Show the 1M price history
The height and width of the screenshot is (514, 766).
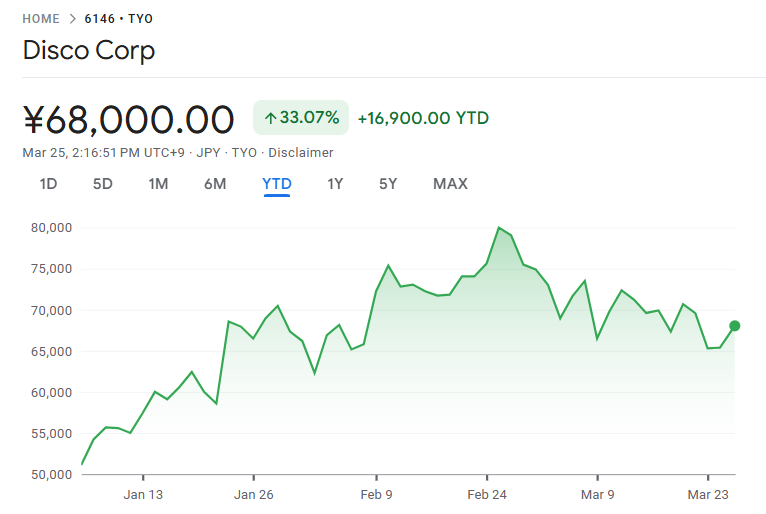[158, 184]
